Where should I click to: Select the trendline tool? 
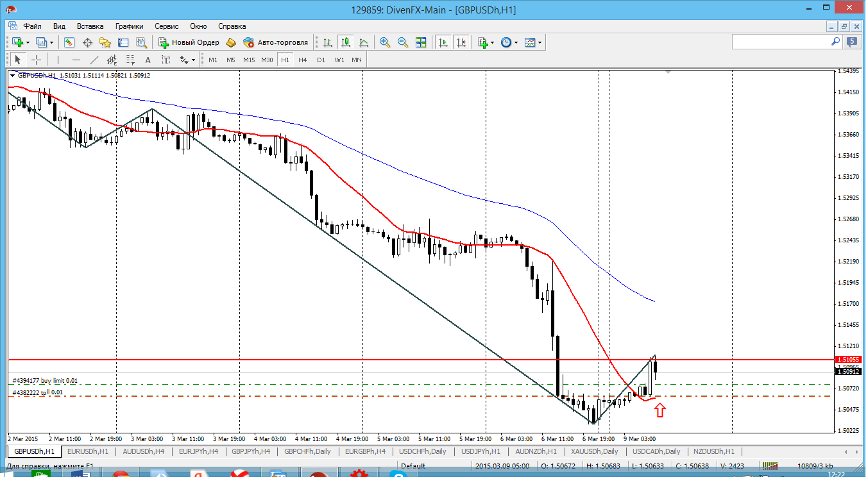[94, 60]
